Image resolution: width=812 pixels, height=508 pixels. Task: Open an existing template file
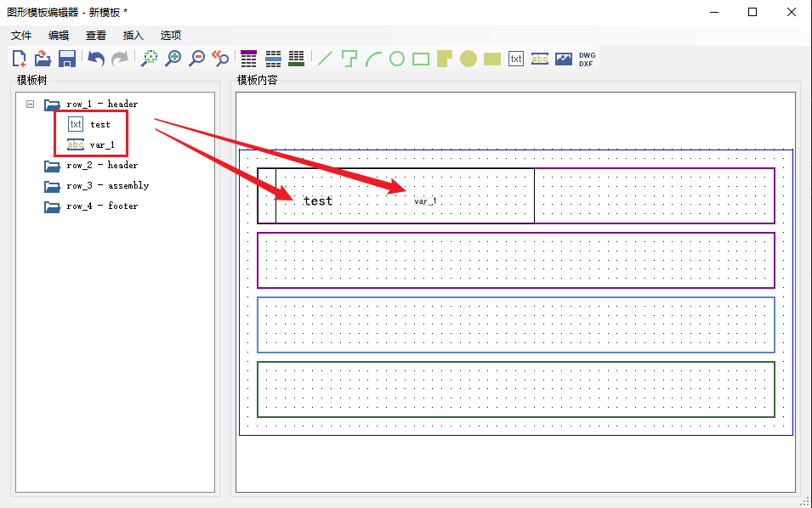pyautogui.click(x=43, y=59)
